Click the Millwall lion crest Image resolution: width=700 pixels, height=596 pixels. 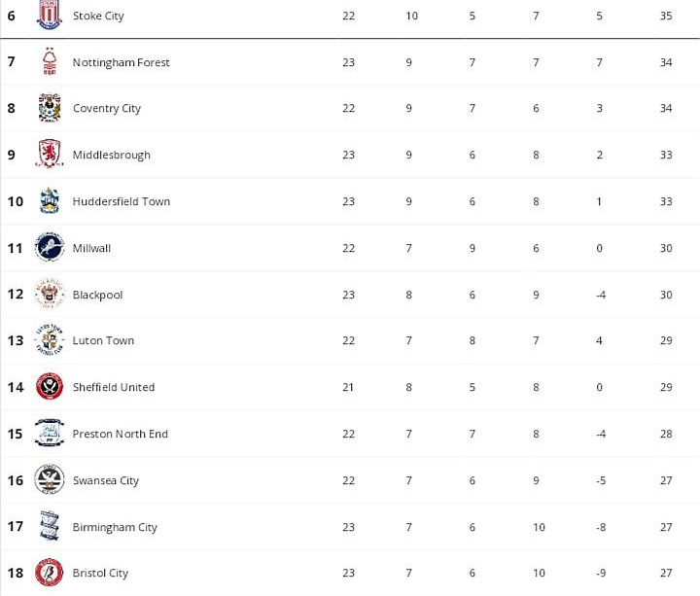[49, 248]
